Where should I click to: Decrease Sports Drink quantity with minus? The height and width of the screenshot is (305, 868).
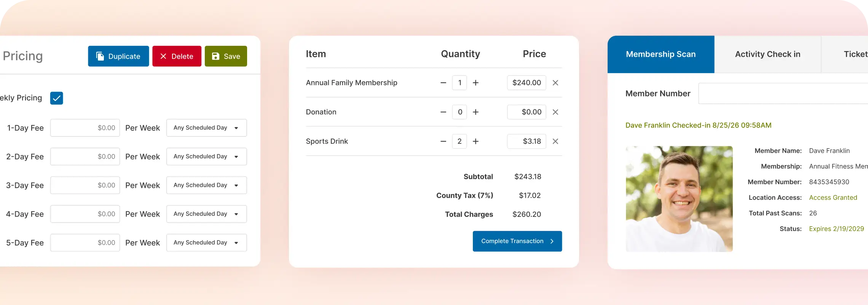point(443,141)
